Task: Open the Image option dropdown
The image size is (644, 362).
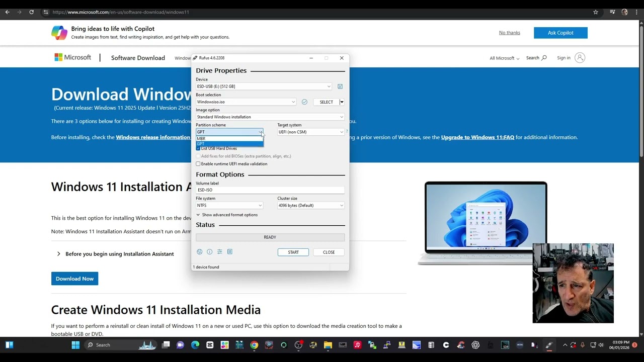Action: click(270, 117)
